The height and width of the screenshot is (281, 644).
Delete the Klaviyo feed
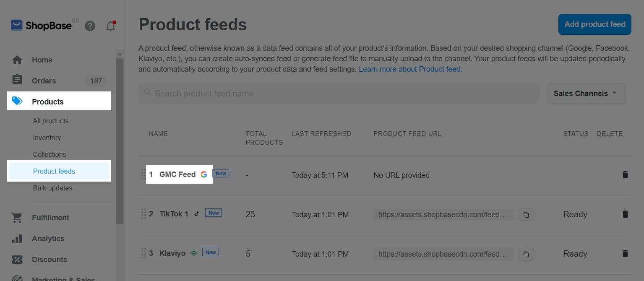[x=625, y=254]
